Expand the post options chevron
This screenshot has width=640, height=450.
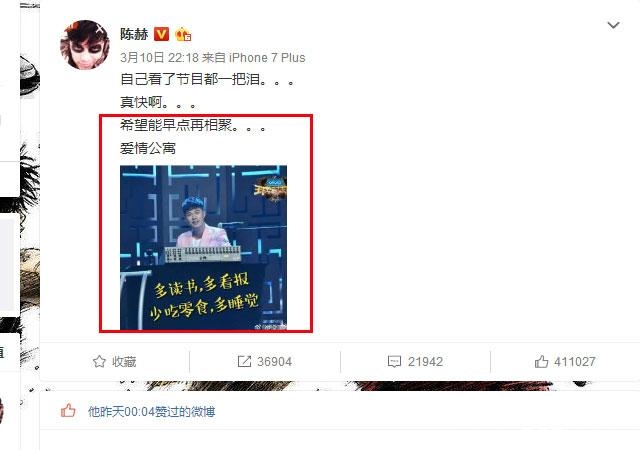(613, 25)
